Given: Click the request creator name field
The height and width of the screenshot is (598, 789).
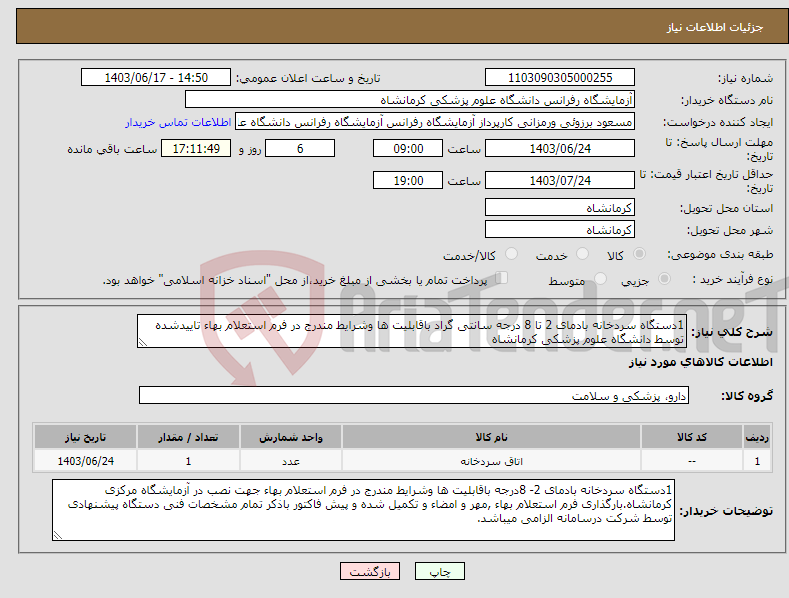Looking at the screenshot, I should point(435,122).
